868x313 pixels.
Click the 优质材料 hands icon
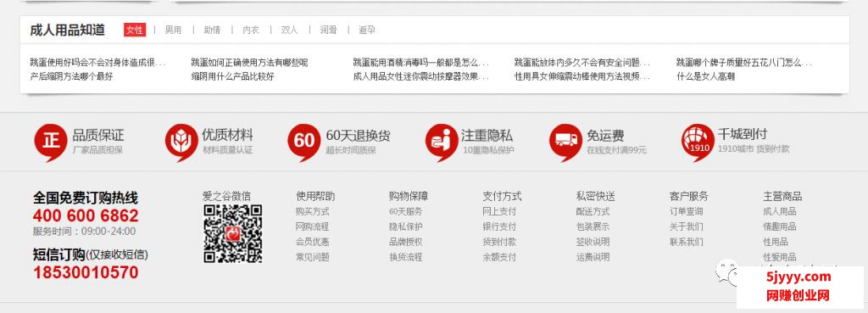(181, 142)
